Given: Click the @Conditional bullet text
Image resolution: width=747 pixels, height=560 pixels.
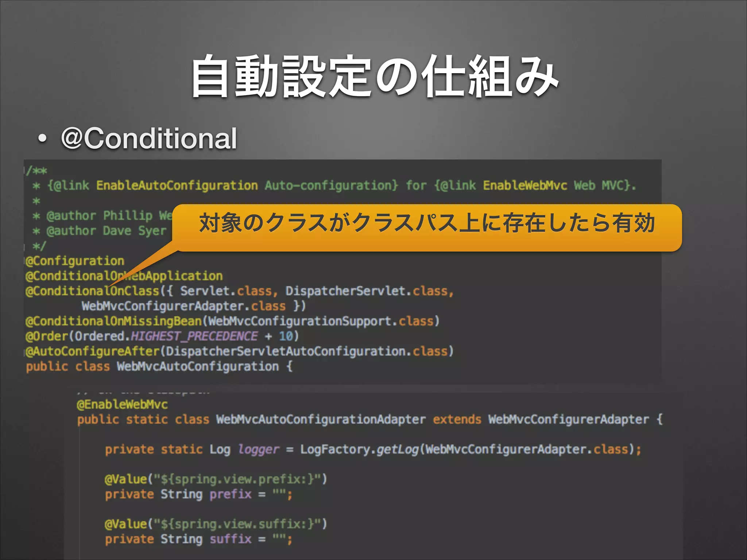Looking at the screenshot, I should tap(149, 139).
